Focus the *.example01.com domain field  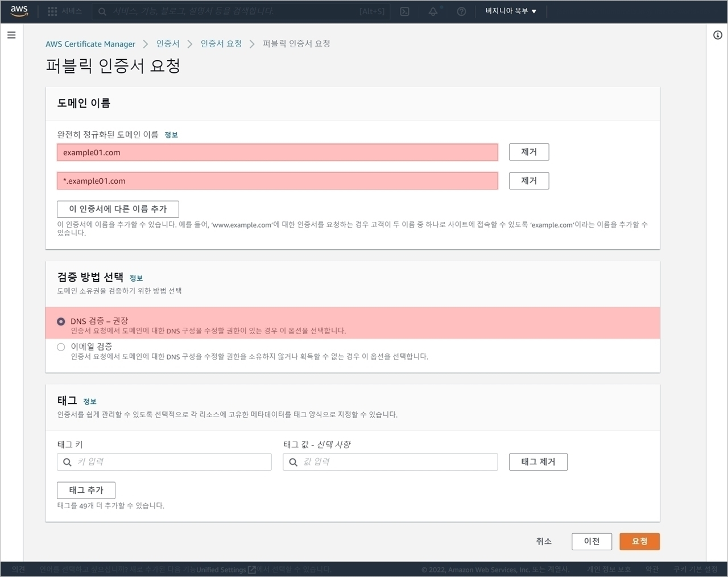(278, 181)
